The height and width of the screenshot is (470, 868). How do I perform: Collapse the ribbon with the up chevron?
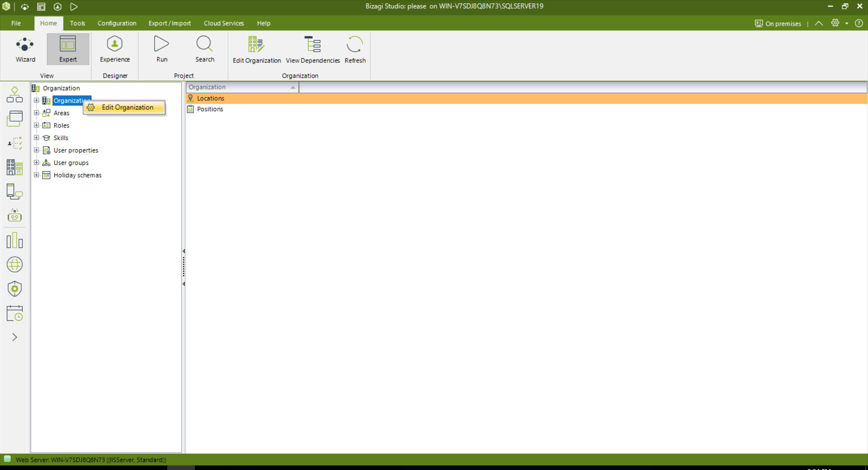(x=819, y=23)
